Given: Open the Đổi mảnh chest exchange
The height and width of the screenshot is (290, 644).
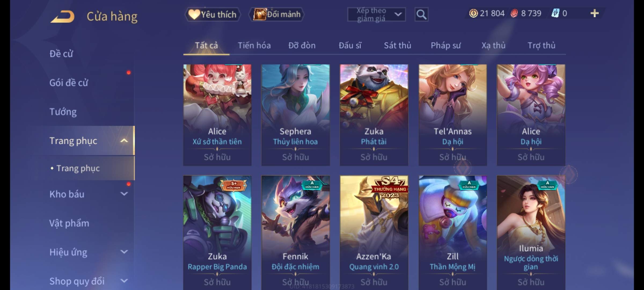Looking at the screenshot, I should (x=277, y=14).
